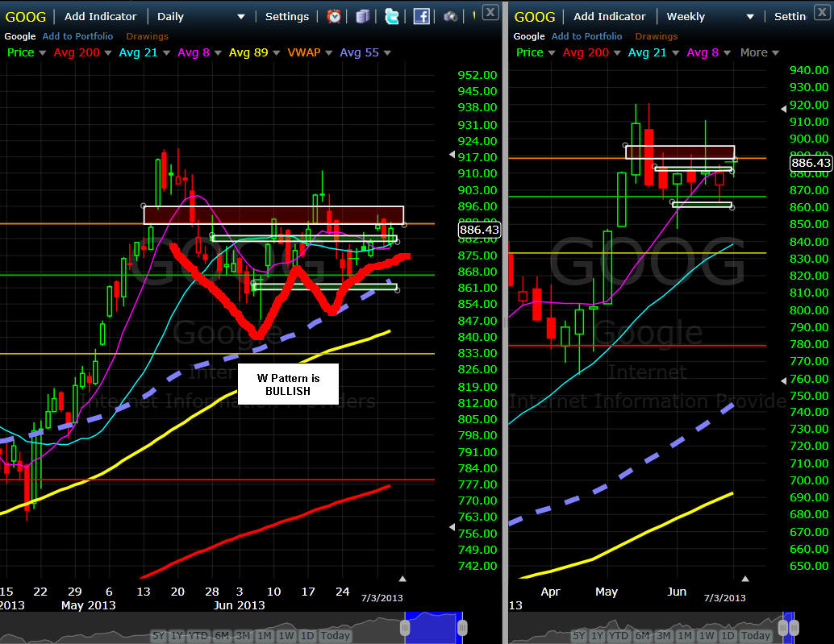Share the Daily chart on Facebook
The width and height of the screenshot is (834, 644).
point(421,16)
